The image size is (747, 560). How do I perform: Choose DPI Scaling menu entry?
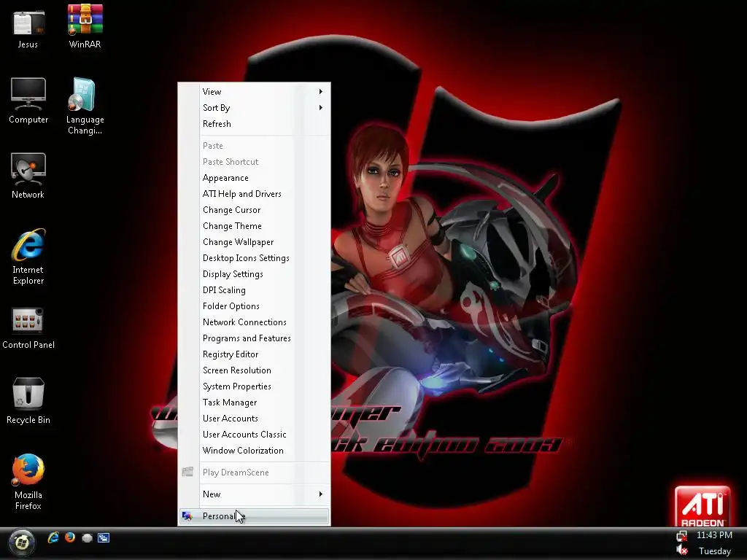click(x=224, y=290)
